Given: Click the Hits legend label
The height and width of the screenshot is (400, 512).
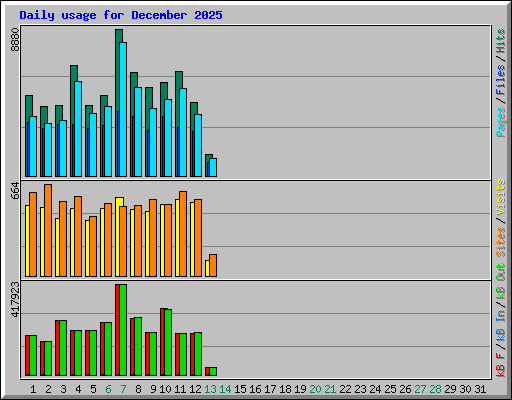Looking at the screenshot, I should pos(501,41).
